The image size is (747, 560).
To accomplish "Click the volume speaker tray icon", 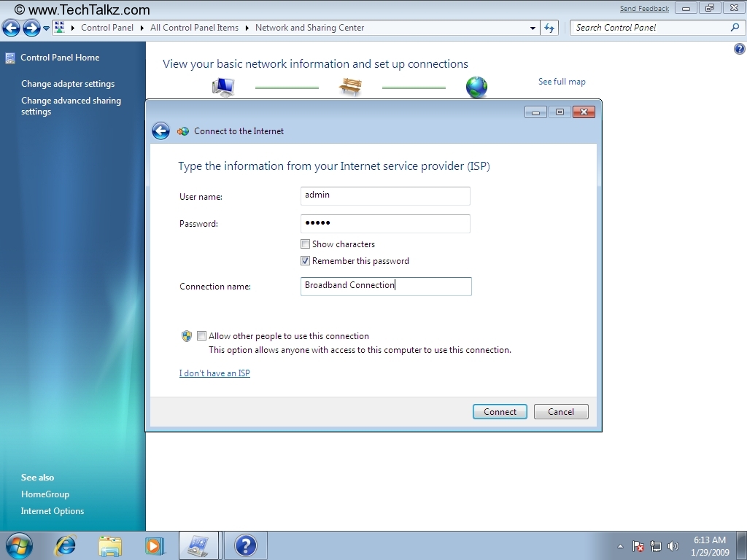I will click(x=673, y=546).
